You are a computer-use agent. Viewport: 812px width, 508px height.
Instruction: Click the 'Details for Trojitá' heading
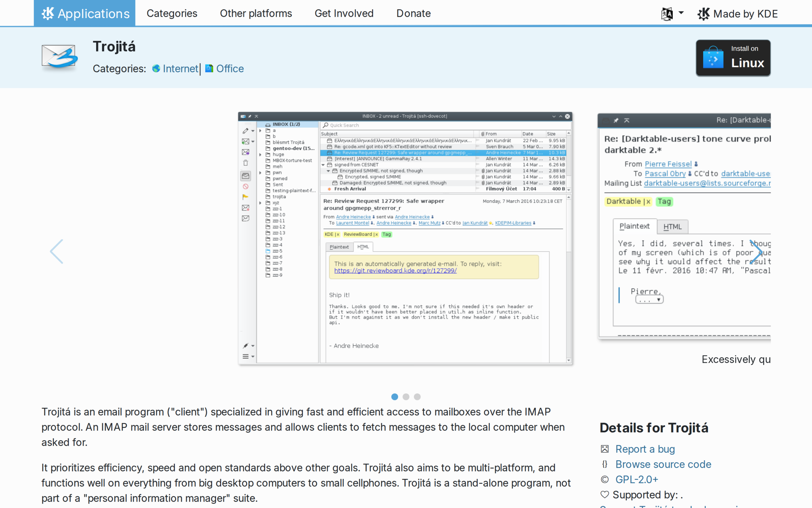(x=654, y=428)
